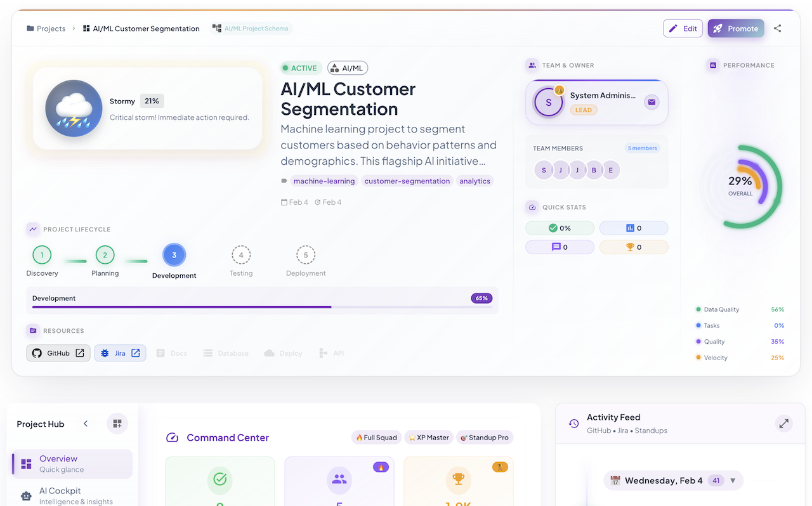
Task: Click the B team member avatar
Action: 594,170
